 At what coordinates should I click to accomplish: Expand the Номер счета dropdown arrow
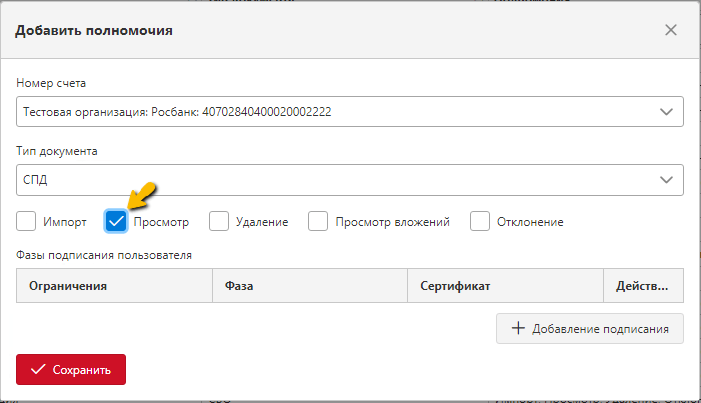[666, 112]
